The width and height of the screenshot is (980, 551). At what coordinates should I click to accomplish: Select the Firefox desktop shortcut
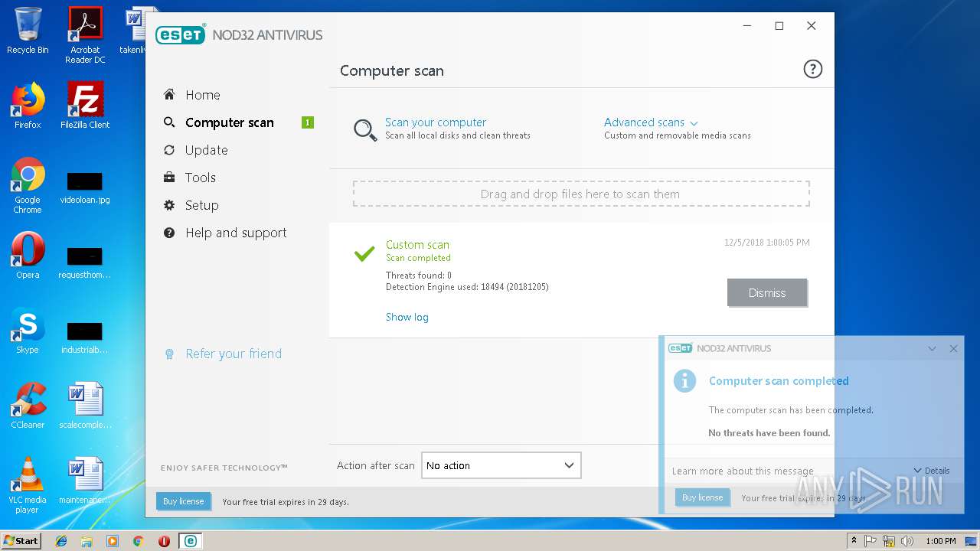coord(28,106)
